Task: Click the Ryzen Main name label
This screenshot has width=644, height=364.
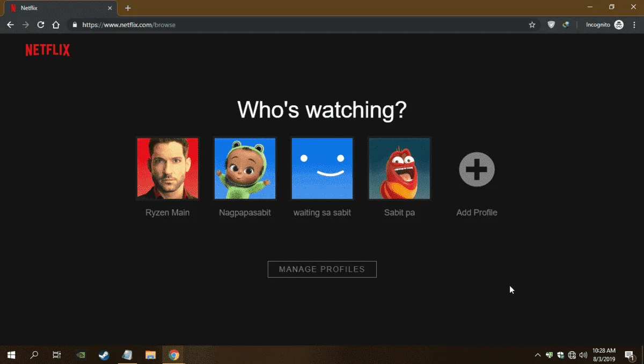Action: (x=167, y=213)
